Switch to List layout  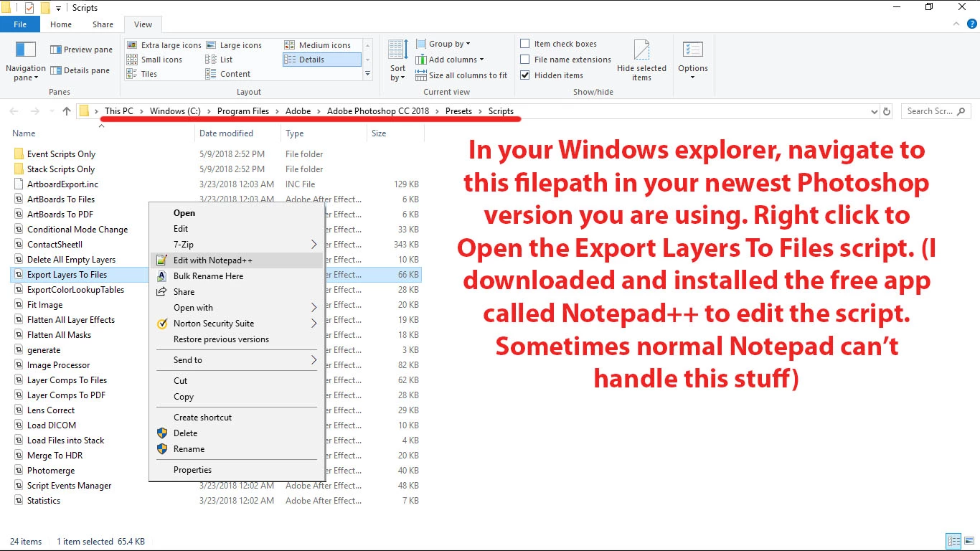tap(220, 60)
